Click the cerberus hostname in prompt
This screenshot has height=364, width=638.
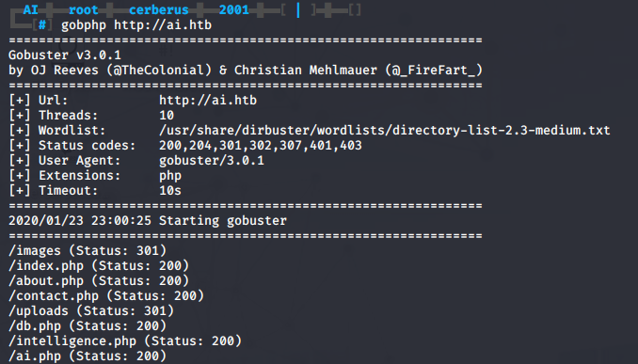pyautogui.click(x=159, y=9)
